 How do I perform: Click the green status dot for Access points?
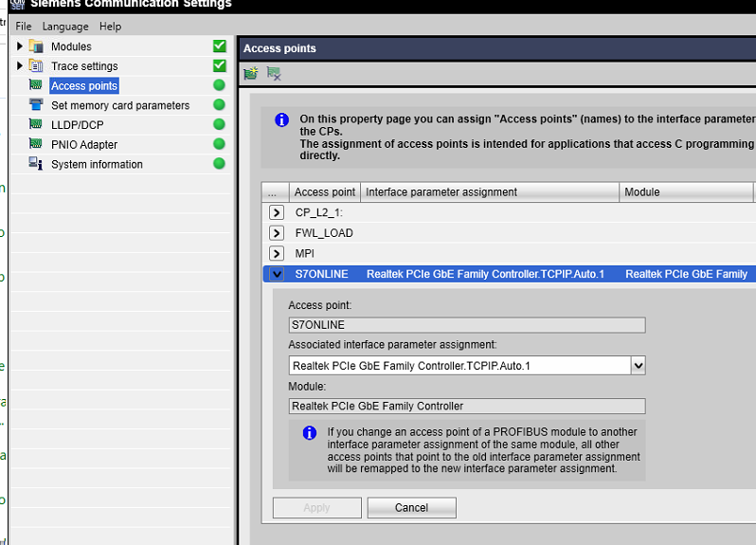[219, 85]
